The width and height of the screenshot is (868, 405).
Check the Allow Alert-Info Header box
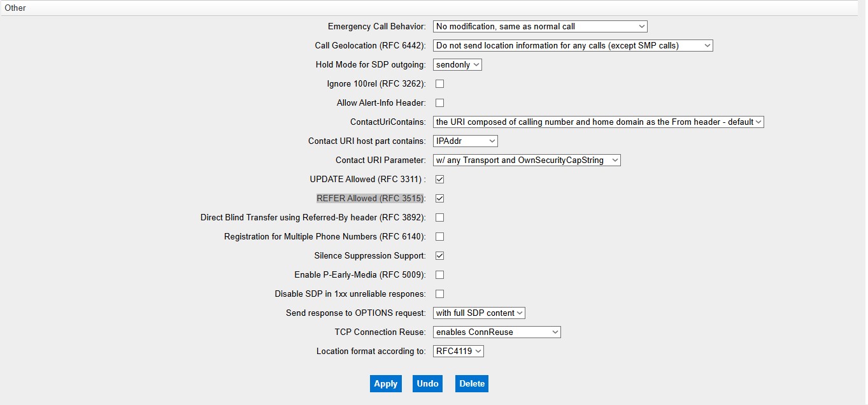(439, 103)
